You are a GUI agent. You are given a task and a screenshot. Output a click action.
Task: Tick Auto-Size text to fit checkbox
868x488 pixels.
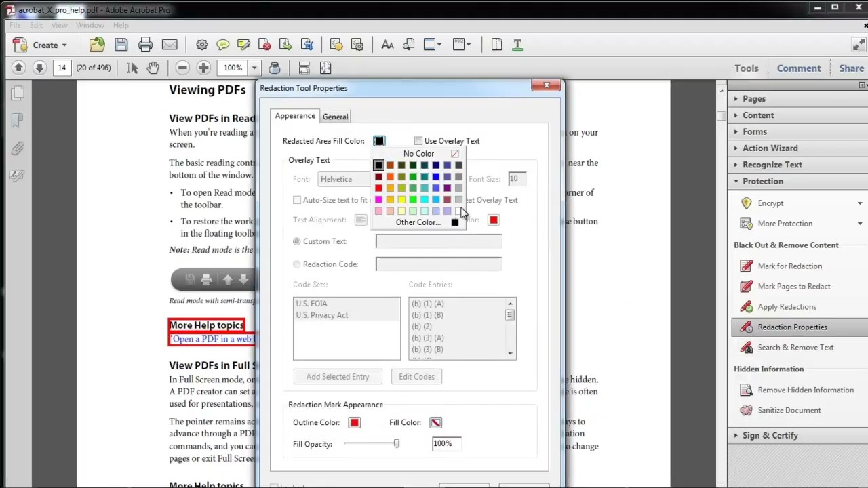click(297, 200)
